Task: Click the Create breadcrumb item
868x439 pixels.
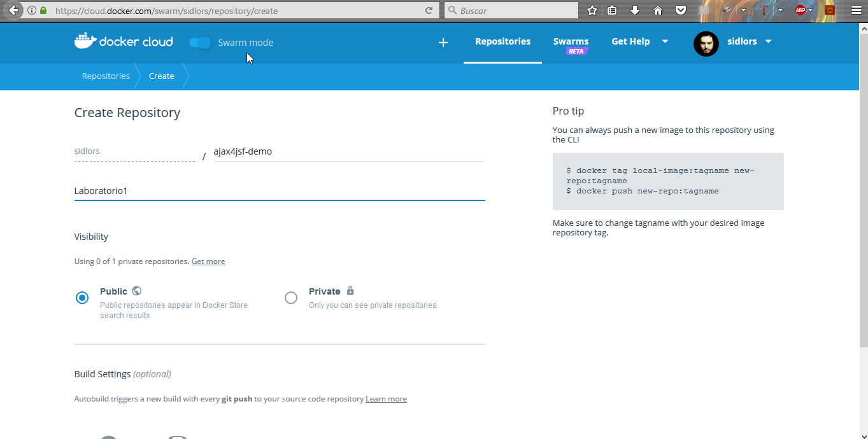Action: [161, 76]
